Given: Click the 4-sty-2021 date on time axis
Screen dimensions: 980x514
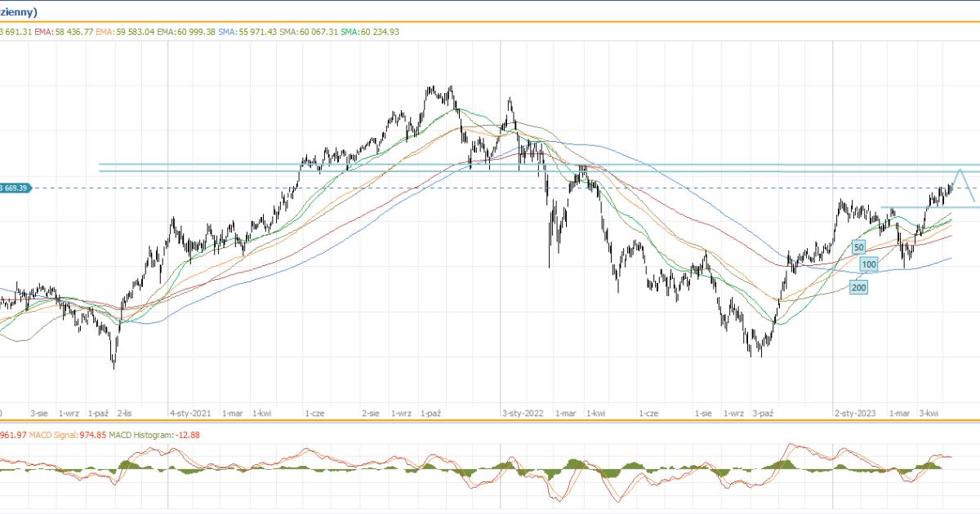Looking at the screenshot, I should pyautogui.click(x=189, y=414).
